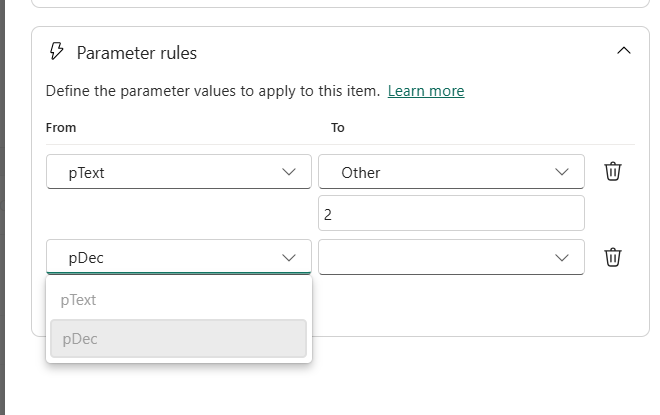Click the chevron arrow on pDec dropdown
Image resolution: width=660 pixels, height=415 pixels.
tap(289, 257)
